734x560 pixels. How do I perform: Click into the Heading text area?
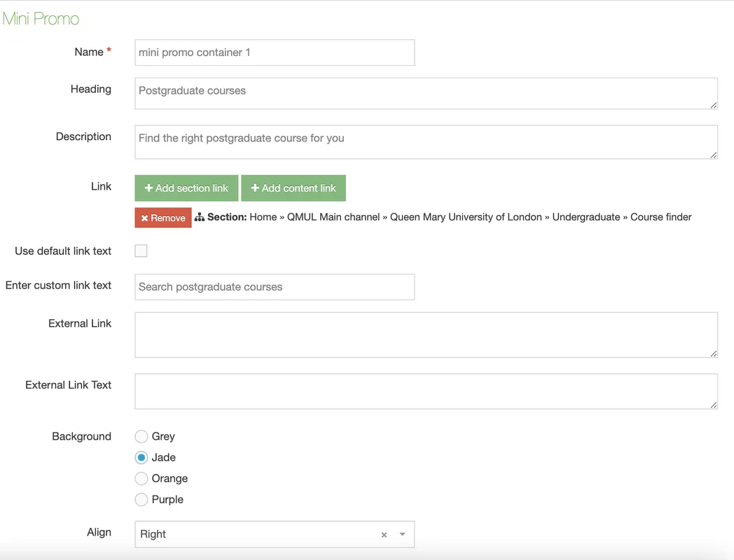tap(426, 94)
